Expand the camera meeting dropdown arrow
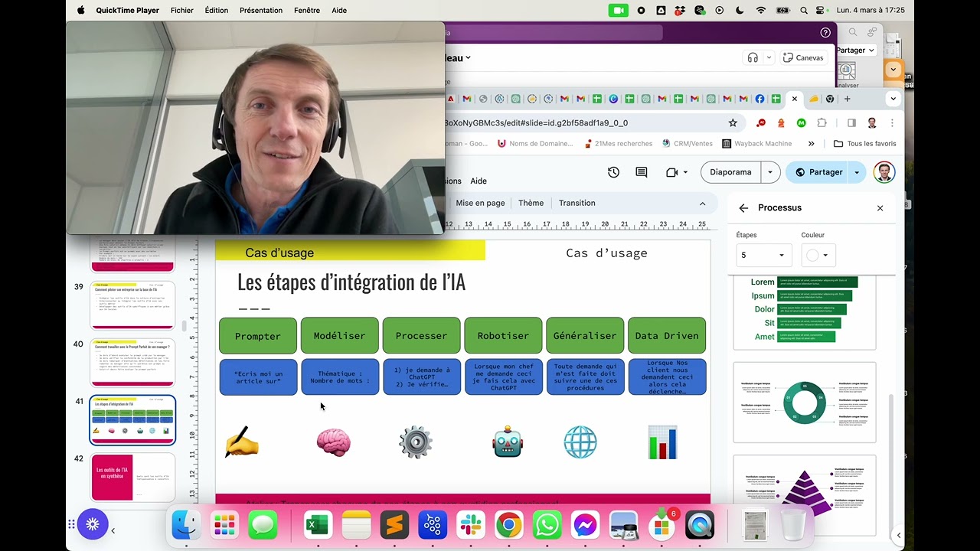The width and height of the screenshot is (980, 551). (685, 172)
